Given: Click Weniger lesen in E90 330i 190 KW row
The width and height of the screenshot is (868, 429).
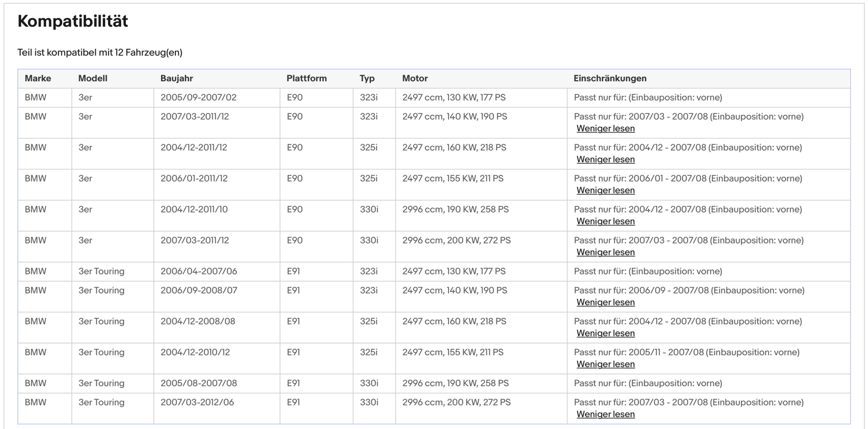Looking at the screenshot, I should point(606,221).
